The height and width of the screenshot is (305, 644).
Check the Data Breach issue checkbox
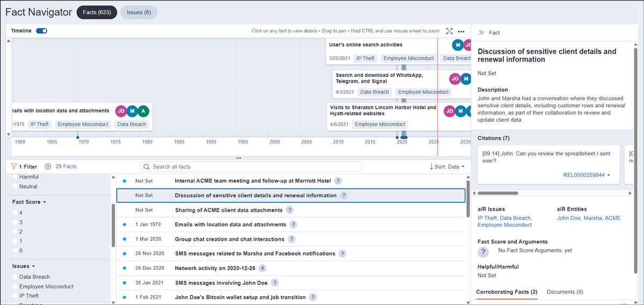[15, 277]
